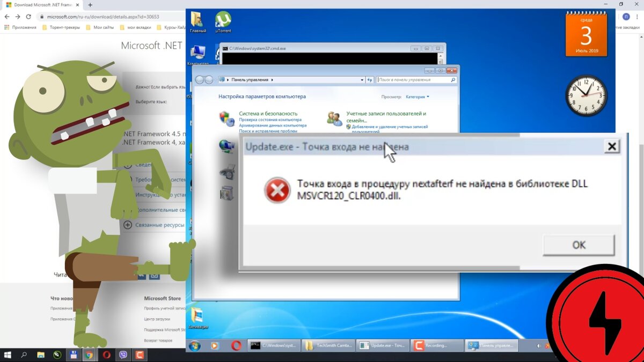The height and width of the screenshot is (362, 644).
Task: Refresh the Control Panel address bar
Action: pos(370,80)
